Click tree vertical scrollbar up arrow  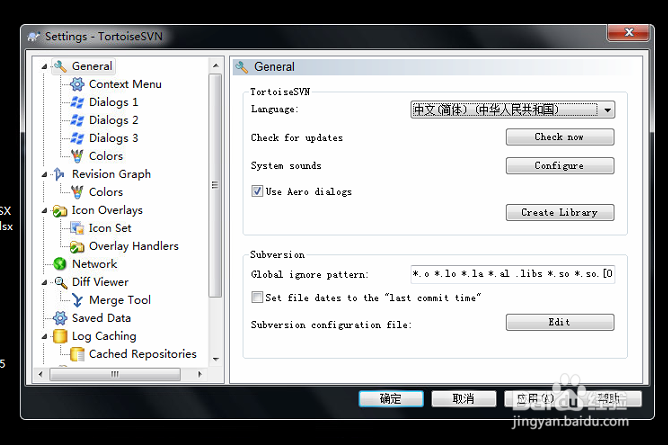[216, 66]
